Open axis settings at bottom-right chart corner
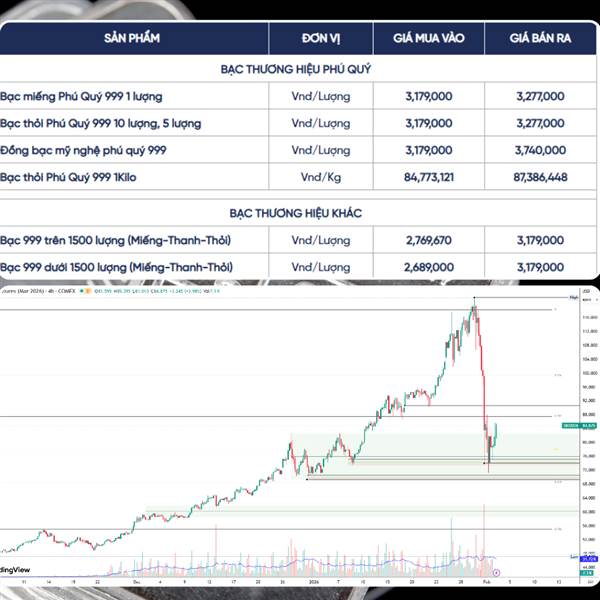This screenshot has height=600, width=600. point(589,582)
